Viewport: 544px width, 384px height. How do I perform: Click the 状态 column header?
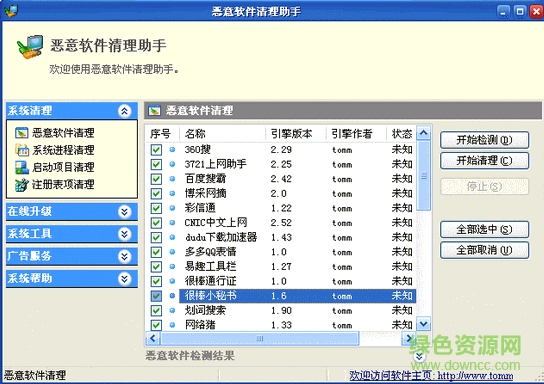(401, 134)
